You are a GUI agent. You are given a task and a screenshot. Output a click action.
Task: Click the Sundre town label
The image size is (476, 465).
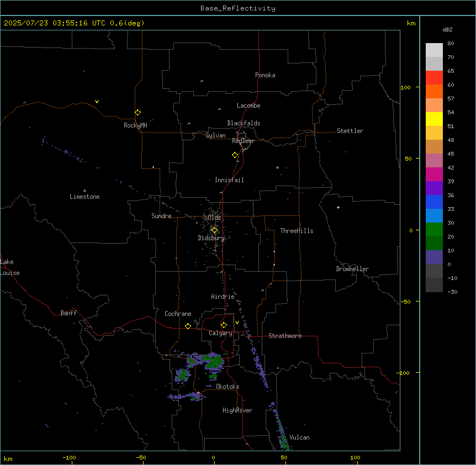(161, 216)
